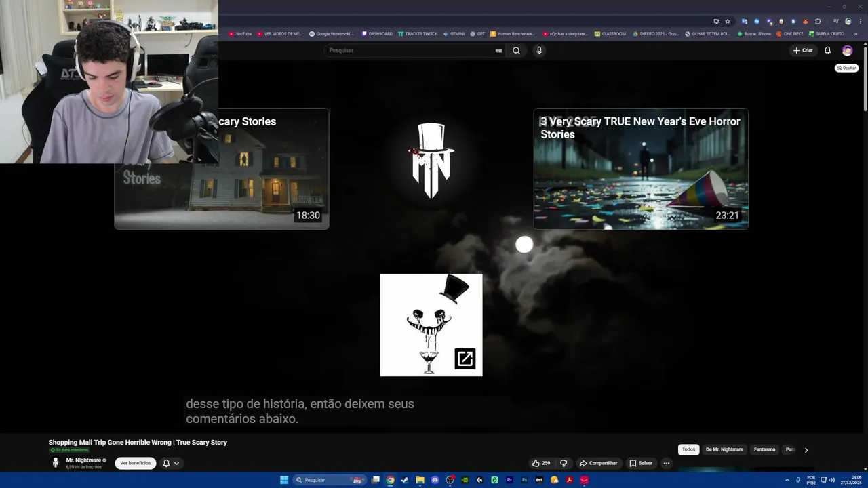Open the DASHBOARD bookmark
This screenshot has width=868, height=488.
click(x=377, y=33)
